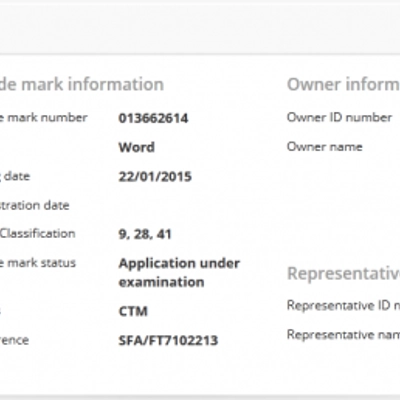Click reference value SFA/FT7102213
The image size is (400, 400).
click(168, 340)
